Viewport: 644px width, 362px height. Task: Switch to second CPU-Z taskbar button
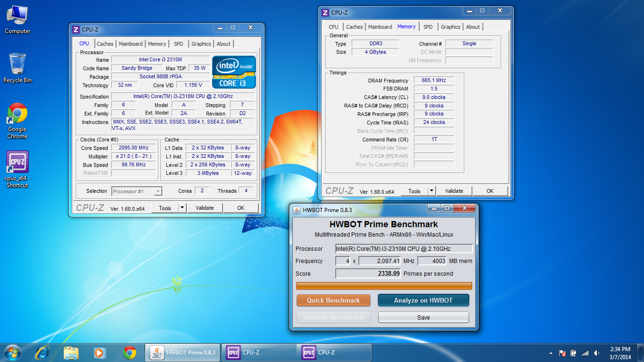(x=334, y=353)
